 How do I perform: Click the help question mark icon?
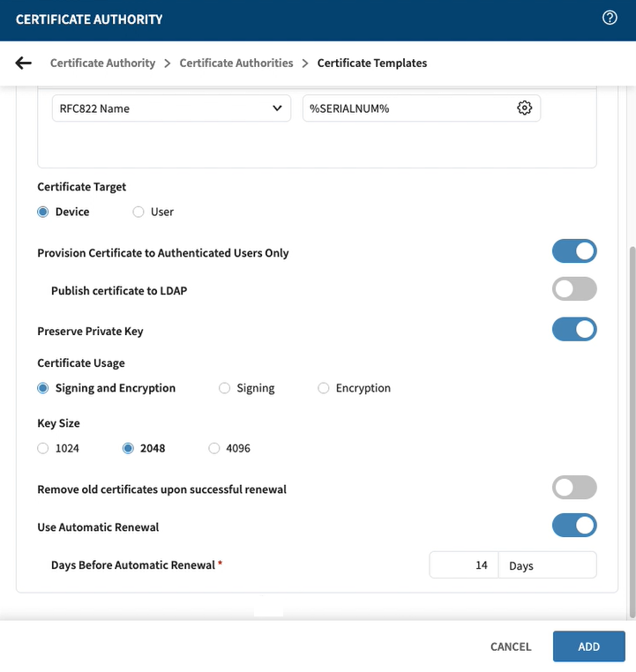point(610,18)
